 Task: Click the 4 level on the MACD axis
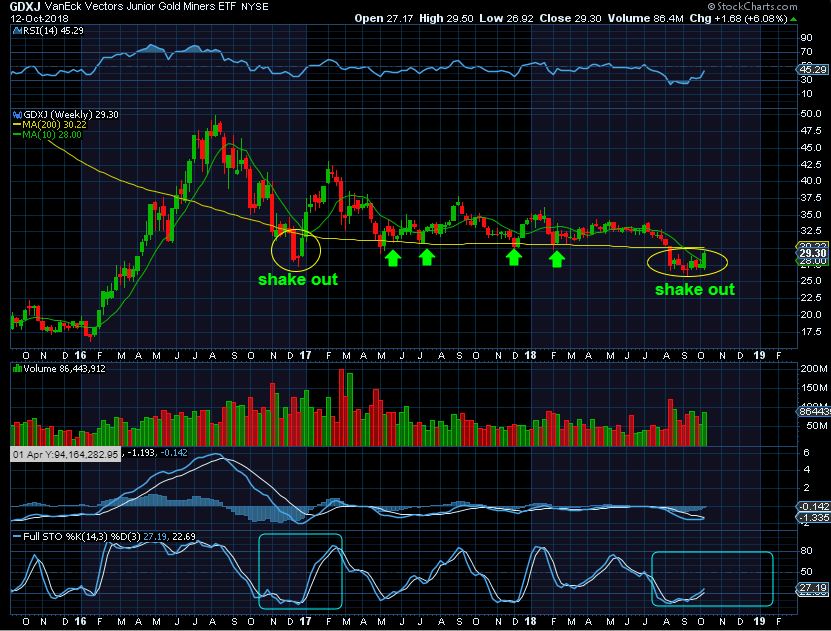point(806,470)
